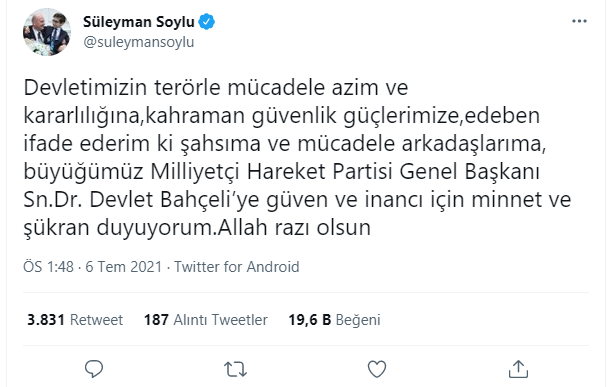This screenshot has height=387, width=616.
Task: Click the 'Allah razı olsun' closing sentence
Action: coord(294,227)
